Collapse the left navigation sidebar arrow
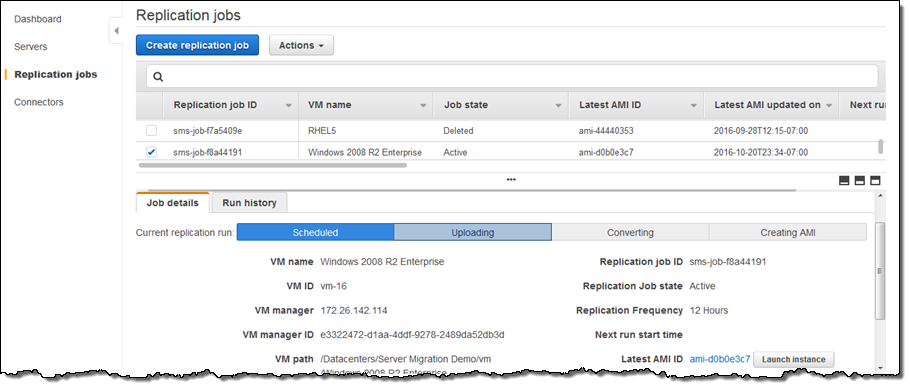 coord(116,31)
